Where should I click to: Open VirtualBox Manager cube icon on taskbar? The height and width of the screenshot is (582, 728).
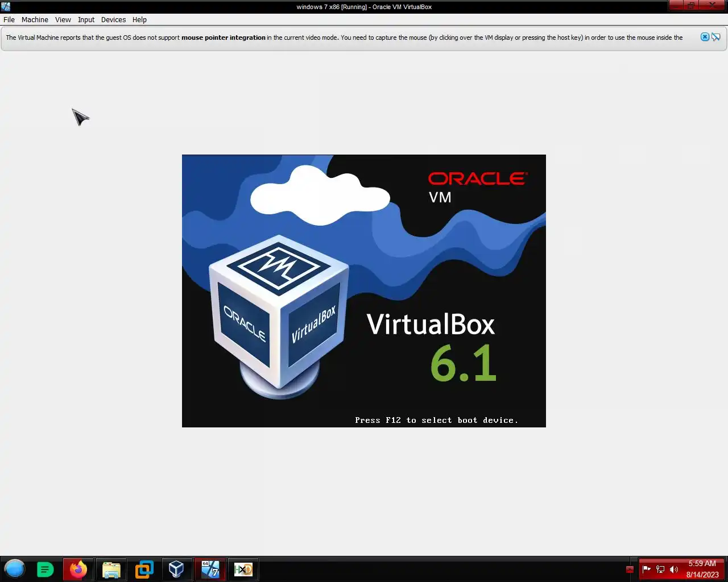(x=176, y=569)
